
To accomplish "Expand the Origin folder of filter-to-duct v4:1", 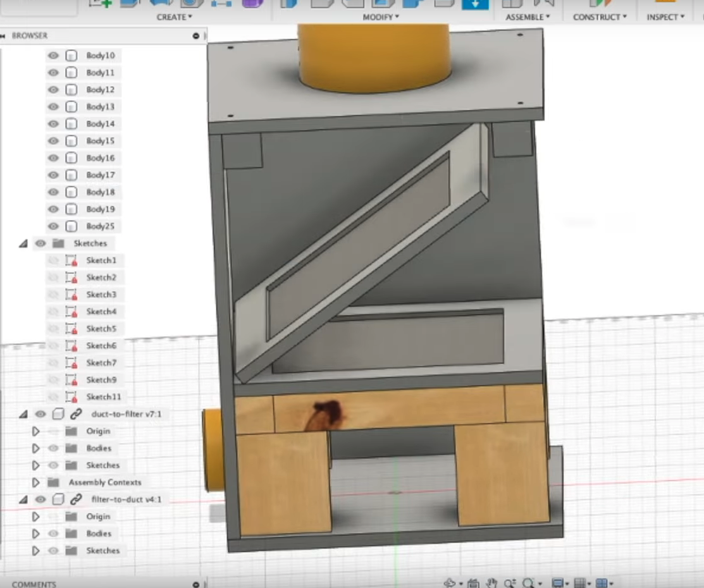I will 35,516.
